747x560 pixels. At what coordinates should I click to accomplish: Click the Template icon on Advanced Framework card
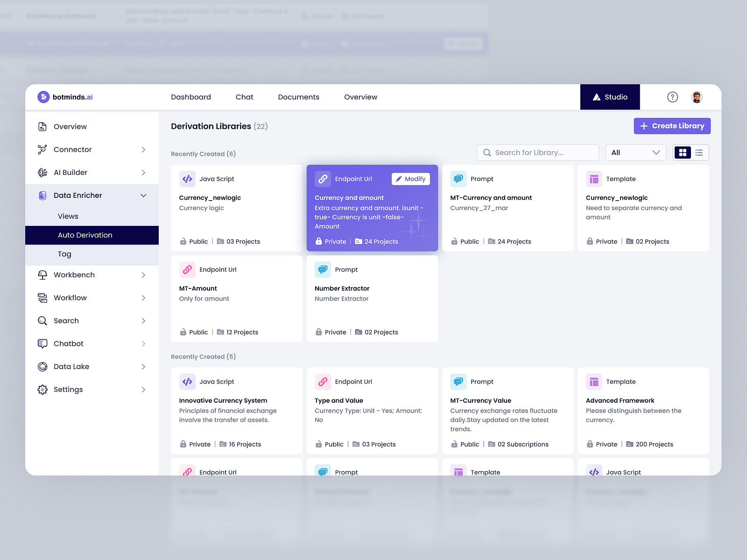[x=594, y=381]
